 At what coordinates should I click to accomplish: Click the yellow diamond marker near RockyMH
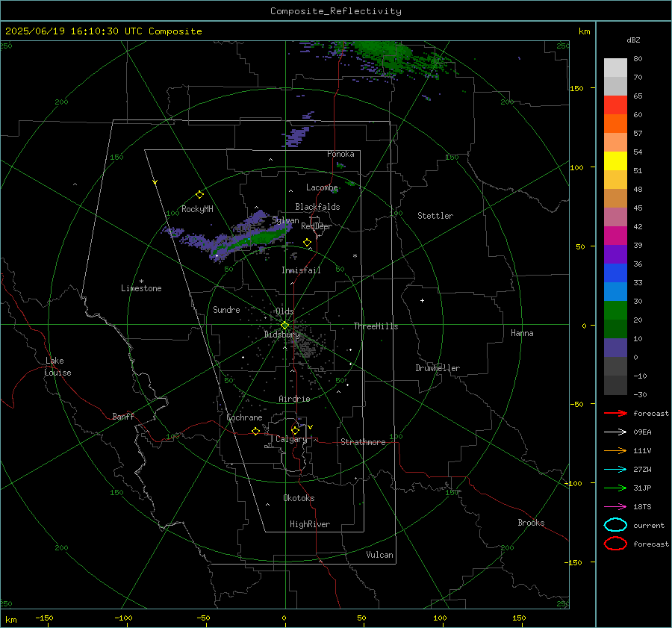point(199,195)
